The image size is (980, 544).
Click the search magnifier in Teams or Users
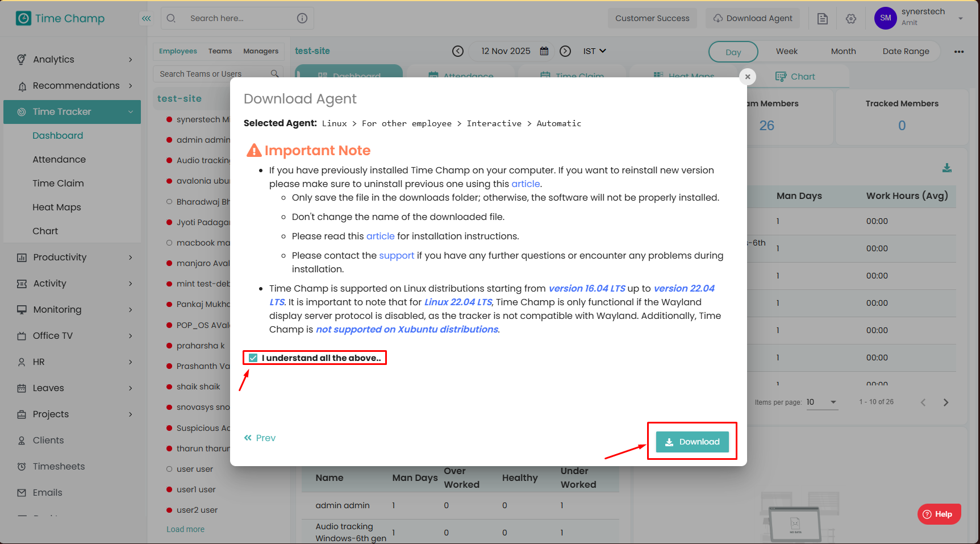pos(275,74)
